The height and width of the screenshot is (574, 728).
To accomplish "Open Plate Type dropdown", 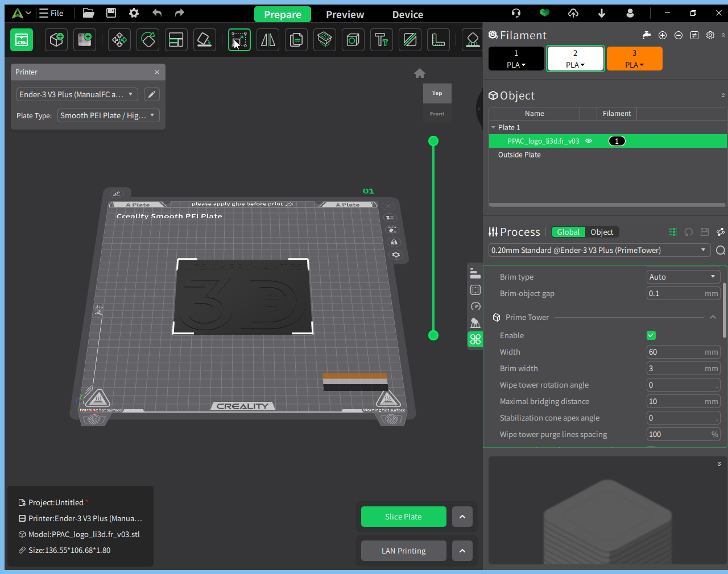I will point(108,115).
